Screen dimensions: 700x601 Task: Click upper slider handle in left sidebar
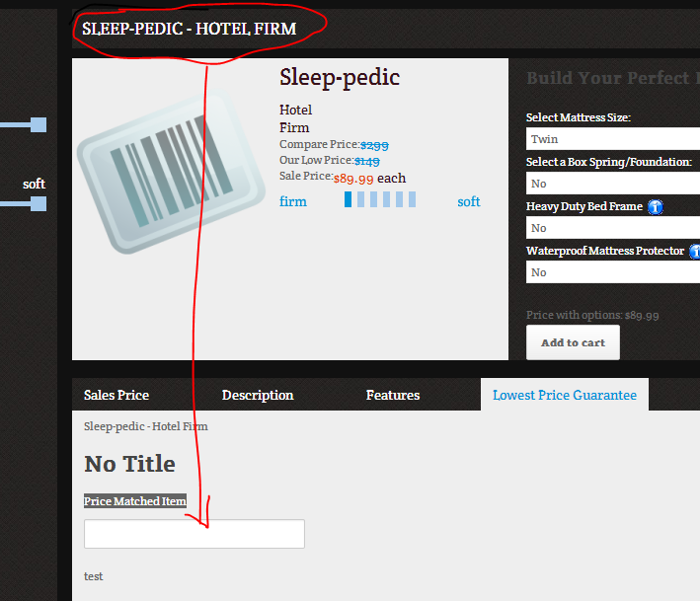(39, 125)
